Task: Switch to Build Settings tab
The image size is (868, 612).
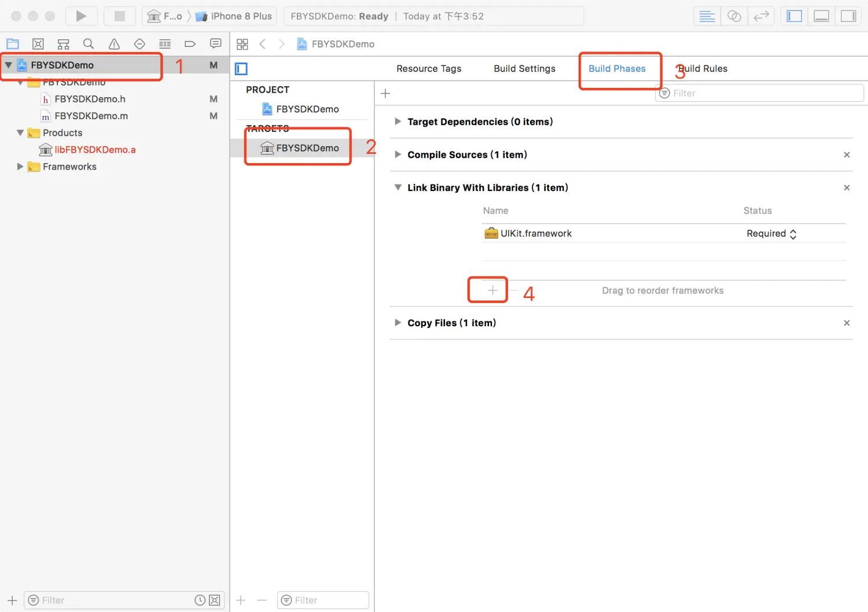Action: (525, 69)
